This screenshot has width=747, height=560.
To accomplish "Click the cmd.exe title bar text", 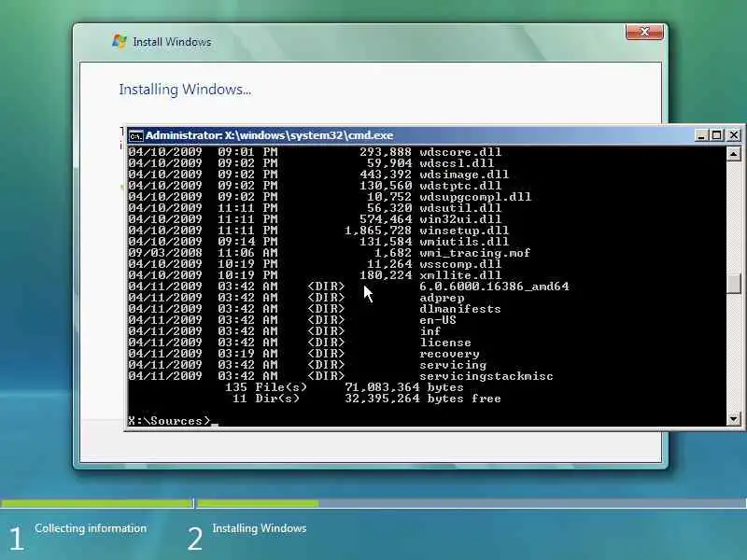I will 269,135.
